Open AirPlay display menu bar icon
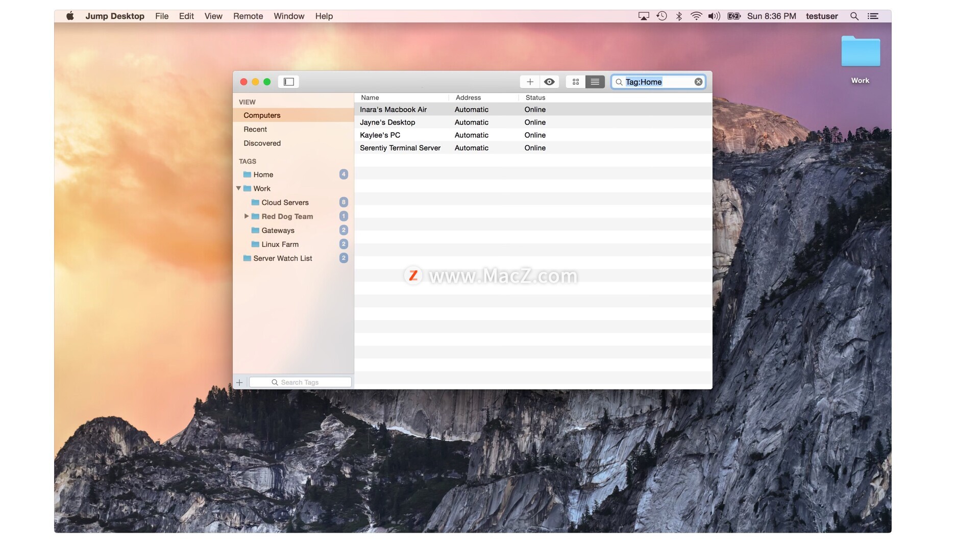The image size is (980, 551). (x=644, y=16)
